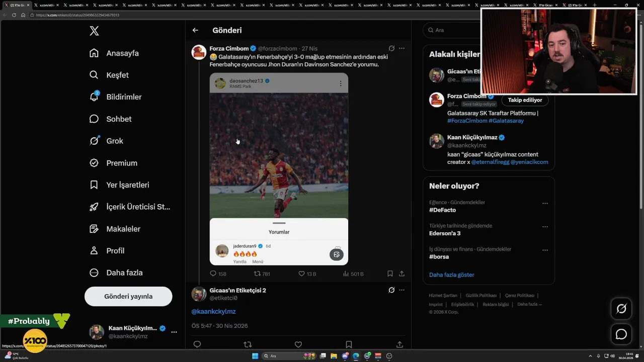Expand footer Daha fazla options

[x=530, y=304]
